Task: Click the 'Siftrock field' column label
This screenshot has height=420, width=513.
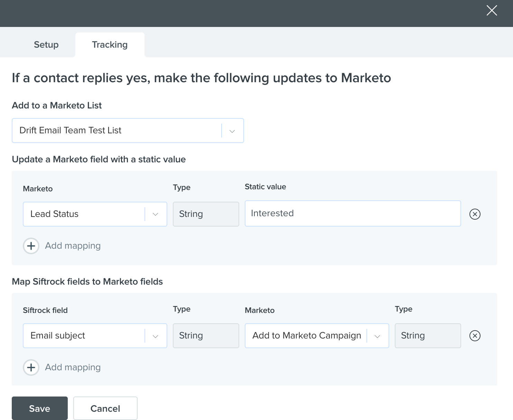Action: pos(45,310)
